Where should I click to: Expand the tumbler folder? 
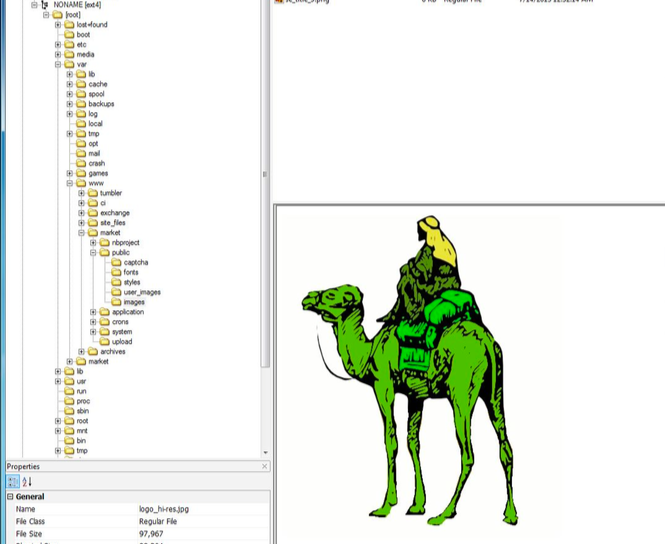tap(82, 193)
